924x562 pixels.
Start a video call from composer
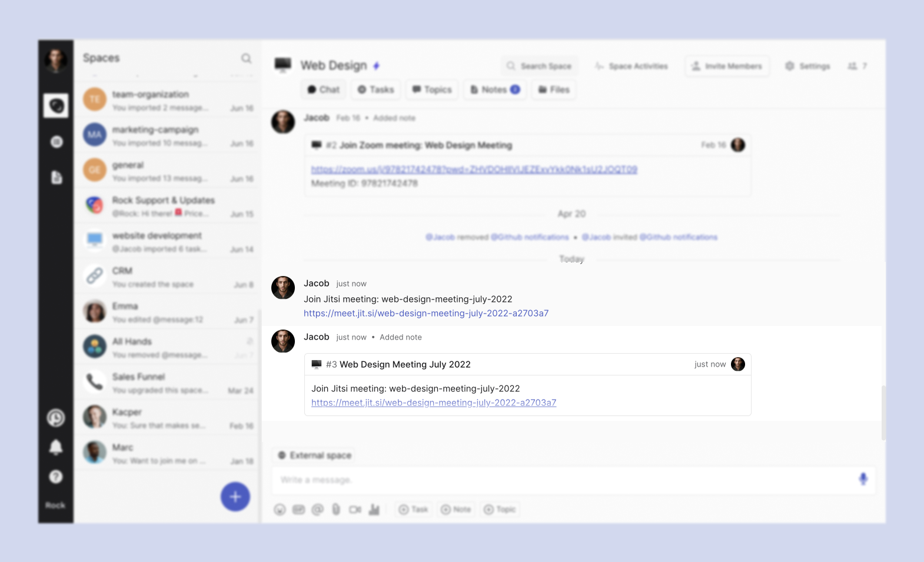(x=355, y=510)
